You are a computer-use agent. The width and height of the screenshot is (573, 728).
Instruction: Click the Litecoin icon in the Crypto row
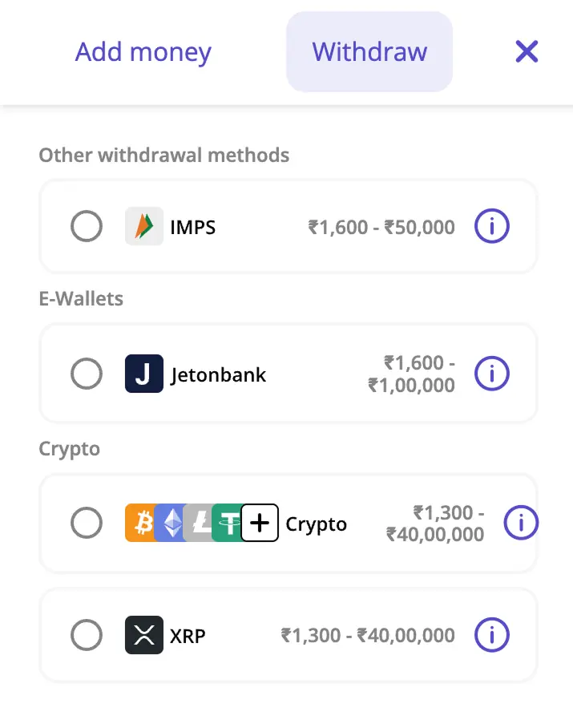pos(200,523)
